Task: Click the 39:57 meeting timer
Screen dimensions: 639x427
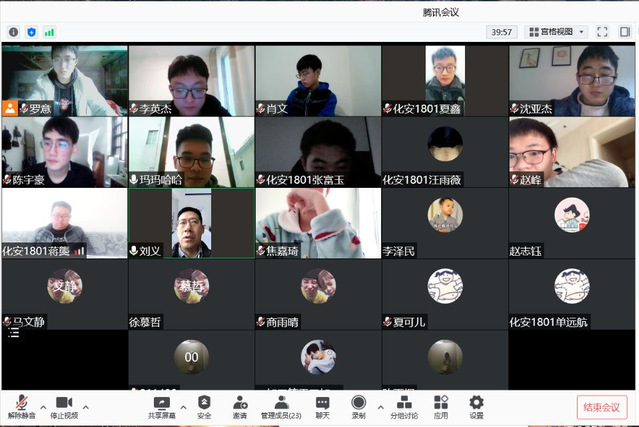Action: tap(501, 32)
